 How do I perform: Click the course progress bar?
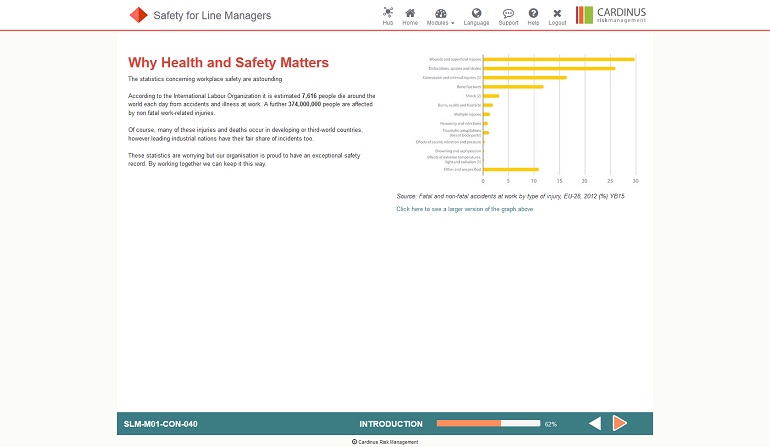[x=488, y=423]
